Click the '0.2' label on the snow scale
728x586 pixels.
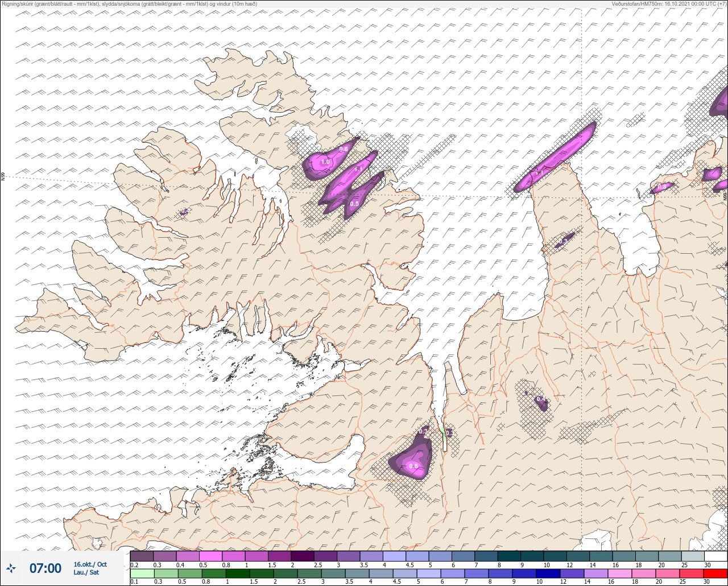pyautogui.click(x=134, y=565)
